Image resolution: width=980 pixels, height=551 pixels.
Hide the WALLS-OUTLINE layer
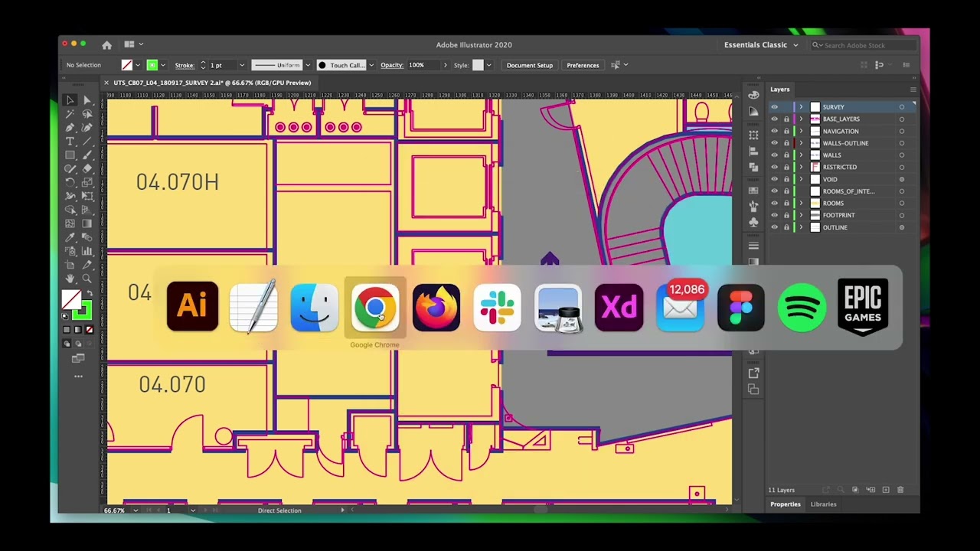[x=774, y=143]
